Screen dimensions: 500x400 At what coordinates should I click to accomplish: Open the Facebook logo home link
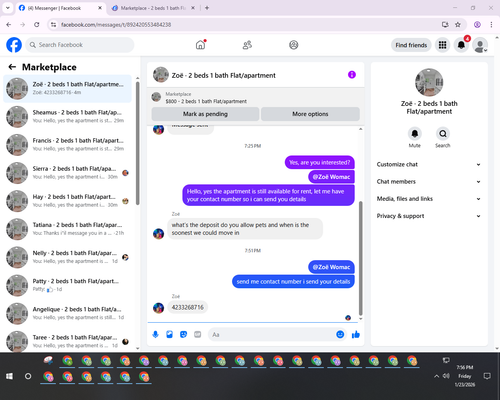tap(14, 45)
